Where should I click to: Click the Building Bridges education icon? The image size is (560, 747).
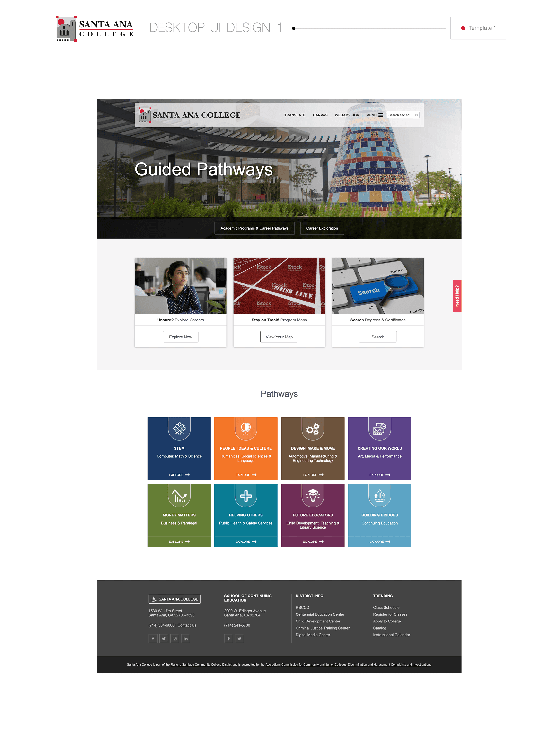379,496
